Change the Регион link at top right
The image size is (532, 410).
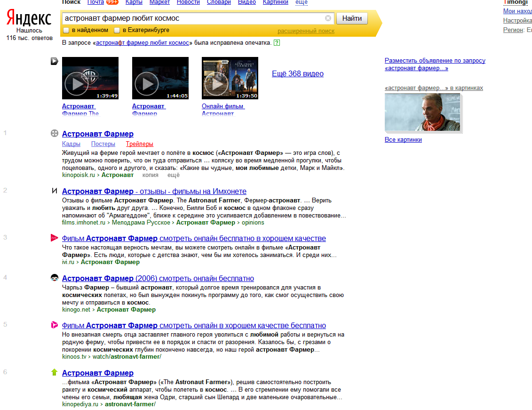click(x=513, y=30)
